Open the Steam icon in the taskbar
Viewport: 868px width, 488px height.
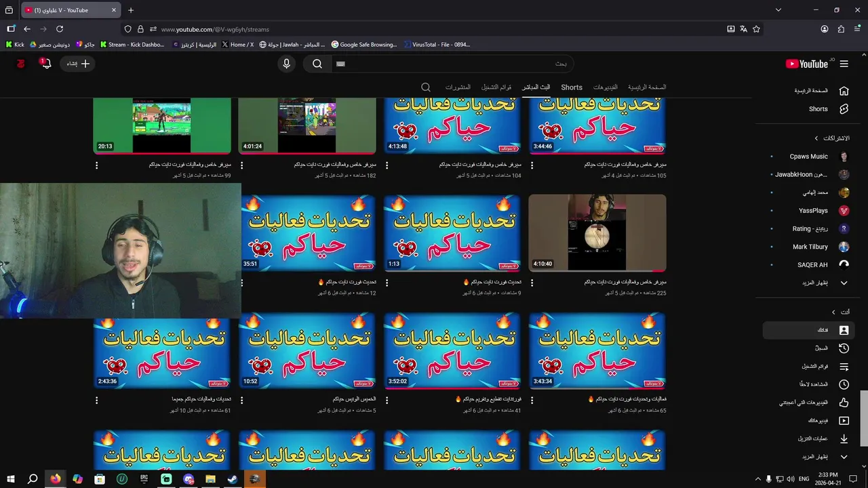[x=232, y=479]
